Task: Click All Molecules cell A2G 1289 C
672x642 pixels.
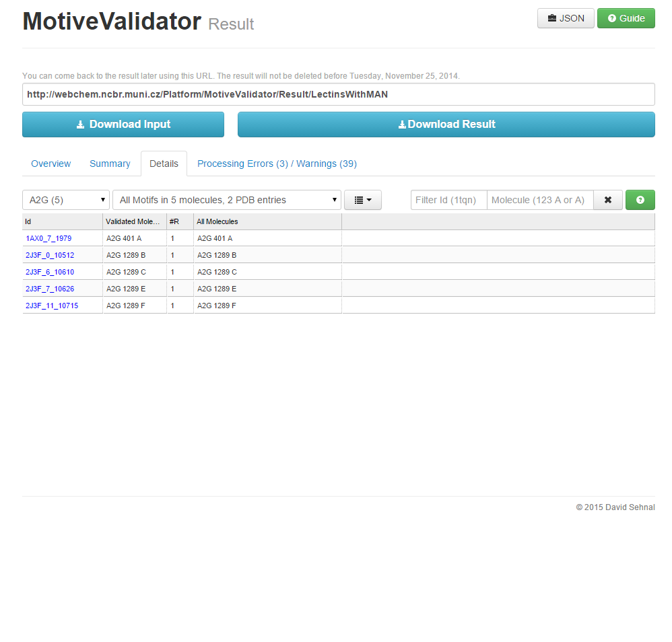Action: click(x=268, y=272)
